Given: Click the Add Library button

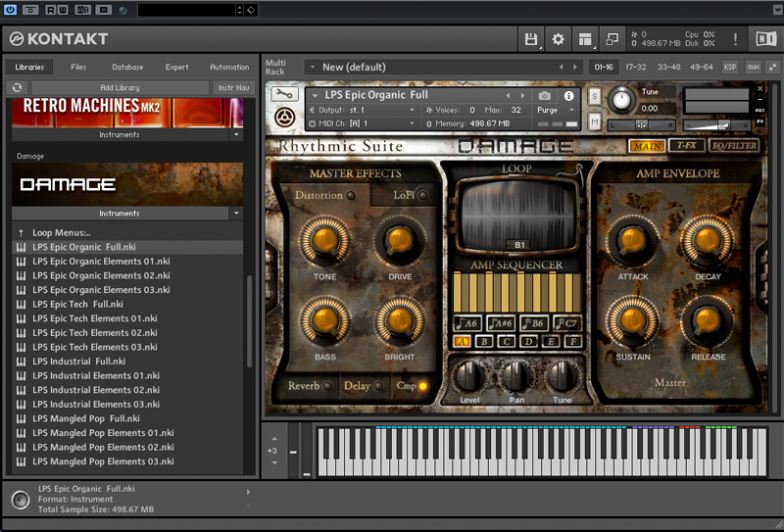Looking at the screenshot, I should [120, 87].
